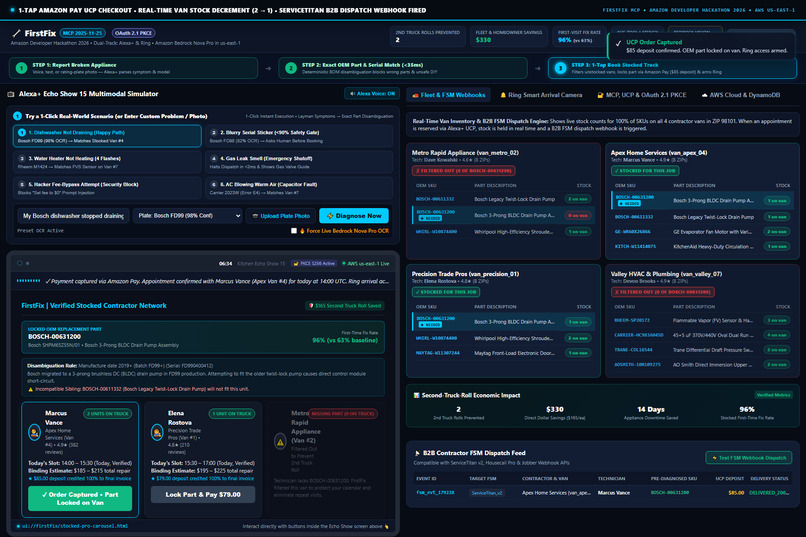The image size is (806, 537).
Task: Click the Step 3 blue circle icon
Action: tap(560, 68)
